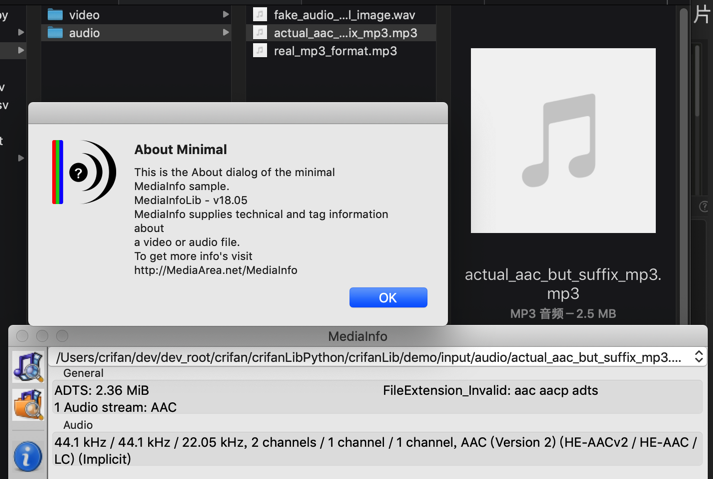Open the file path dropdown in MediaInfo

tap(699, 357)
